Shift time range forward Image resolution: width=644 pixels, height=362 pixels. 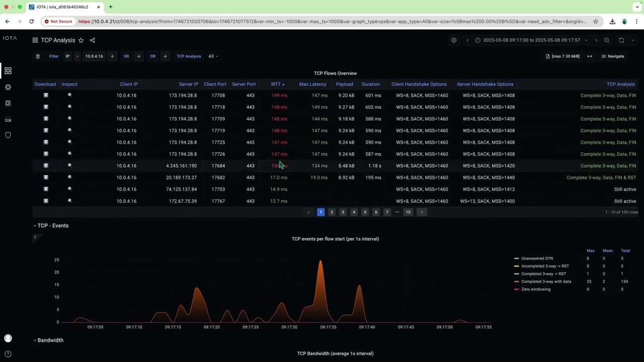click(596, 40)
